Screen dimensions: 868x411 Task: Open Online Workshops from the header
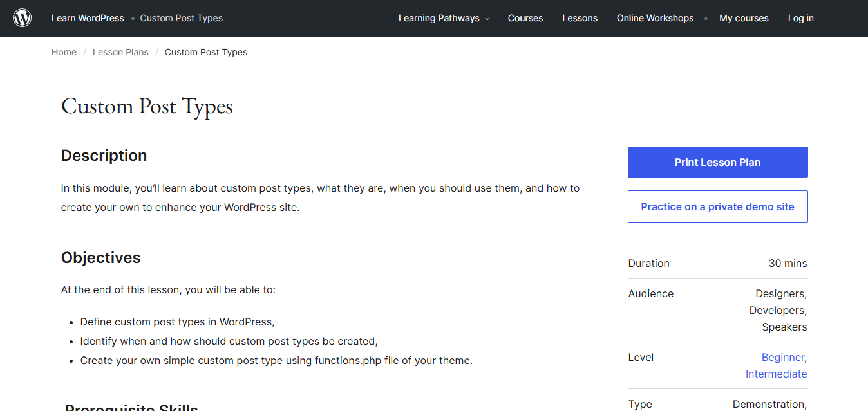[655, 18]
